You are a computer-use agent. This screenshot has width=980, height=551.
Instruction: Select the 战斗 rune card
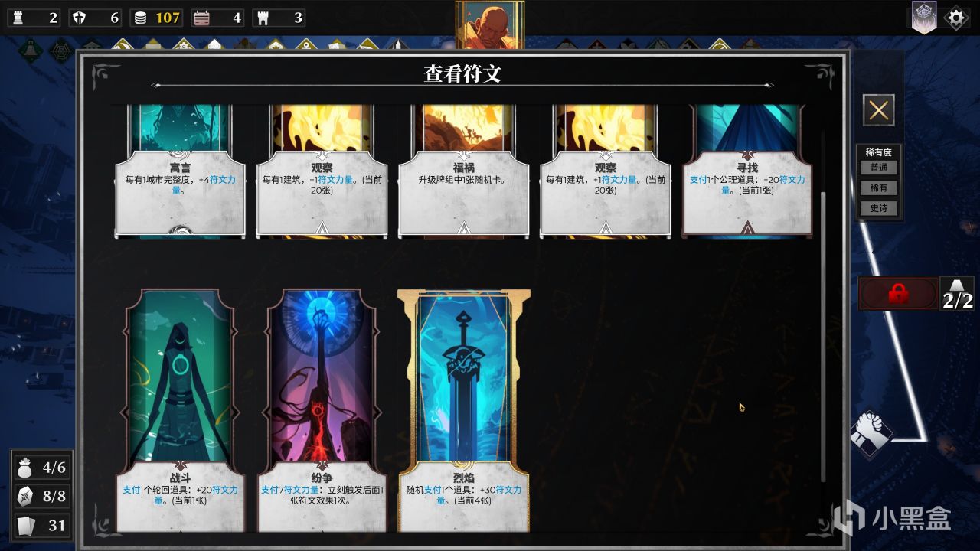click(181, 410)
